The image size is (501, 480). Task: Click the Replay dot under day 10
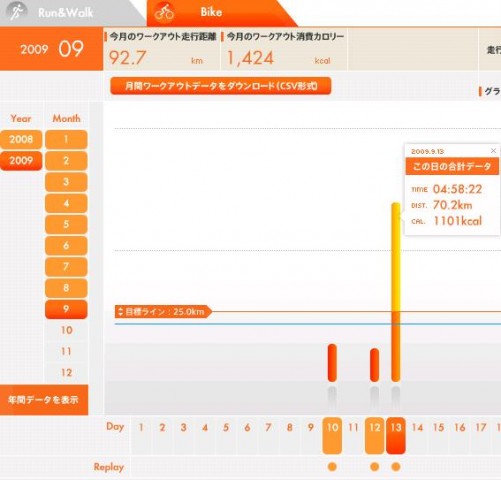coord(332,467)
